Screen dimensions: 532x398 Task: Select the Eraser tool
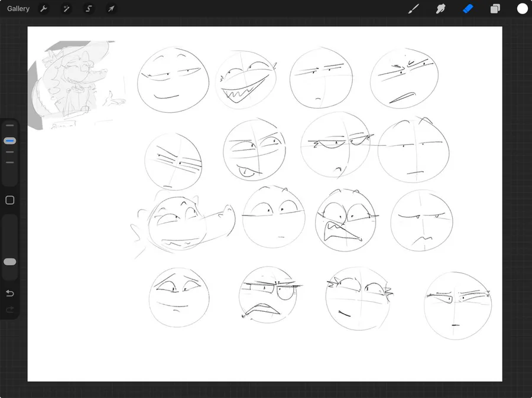[468, 9]
